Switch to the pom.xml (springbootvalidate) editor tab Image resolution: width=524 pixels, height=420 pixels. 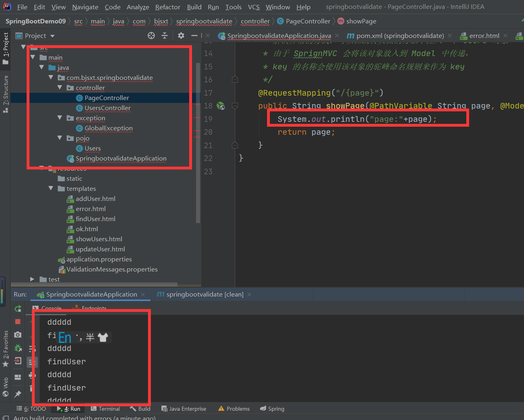tap(400, 36)
